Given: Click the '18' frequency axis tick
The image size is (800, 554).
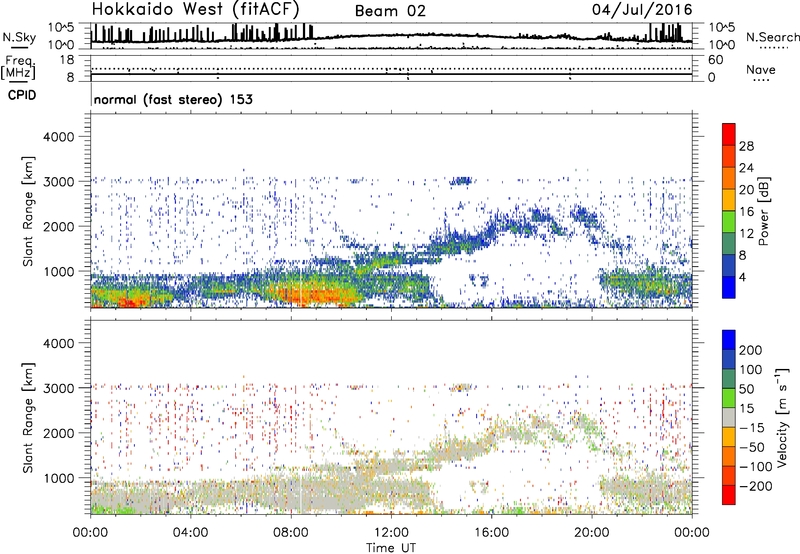Looking at the screenshot, I should click(x=67, y=60).
